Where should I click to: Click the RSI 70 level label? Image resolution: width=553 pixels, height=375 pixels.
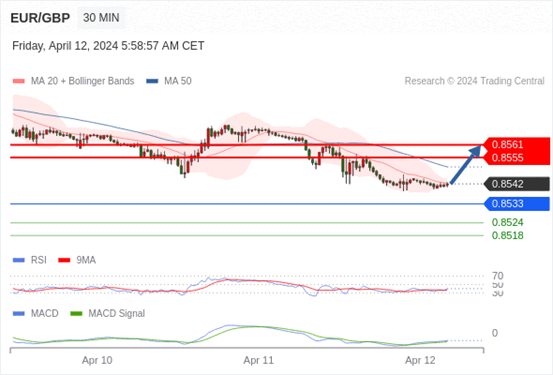pos(498,276)
